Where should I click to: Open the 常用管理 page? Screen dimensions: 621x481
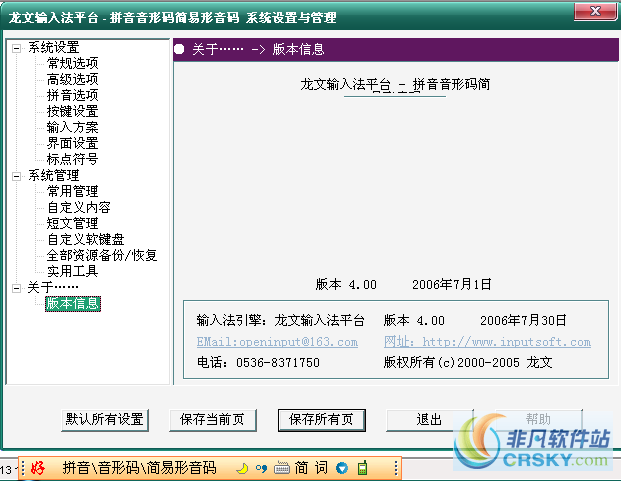point(72,191)
